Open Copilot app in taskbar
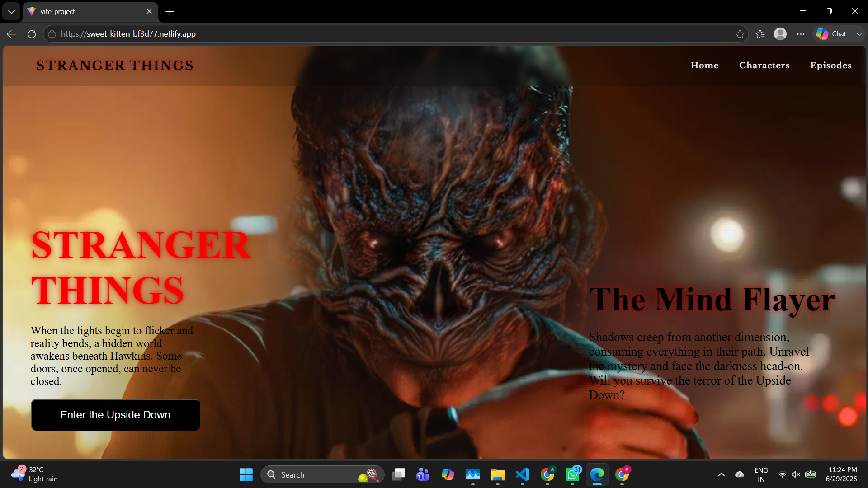The image size is (868, 488). [448, 475]
